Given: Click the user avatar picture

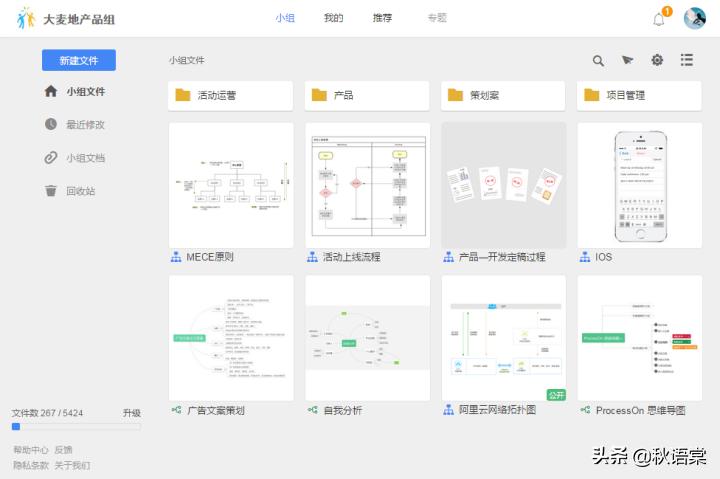Looking at the screenshot, I should [x=695, y=18].
